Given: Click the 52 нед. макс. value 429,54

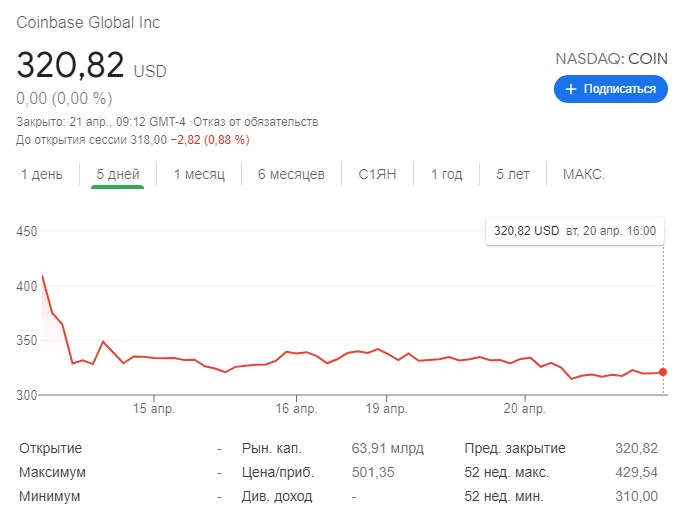Looking at the screenshot, I should [x=636, y=472].
